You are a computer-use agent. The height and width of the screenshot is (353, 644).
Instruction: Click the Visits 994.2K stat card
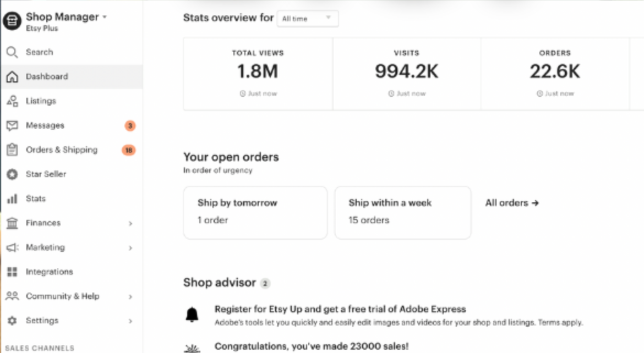pos(407,74)
